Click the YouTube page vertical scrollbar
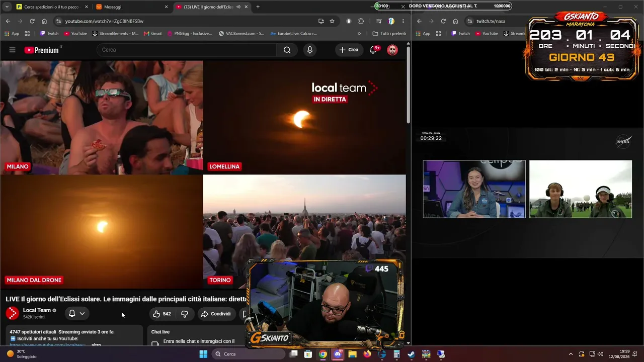 coord(408,85)
